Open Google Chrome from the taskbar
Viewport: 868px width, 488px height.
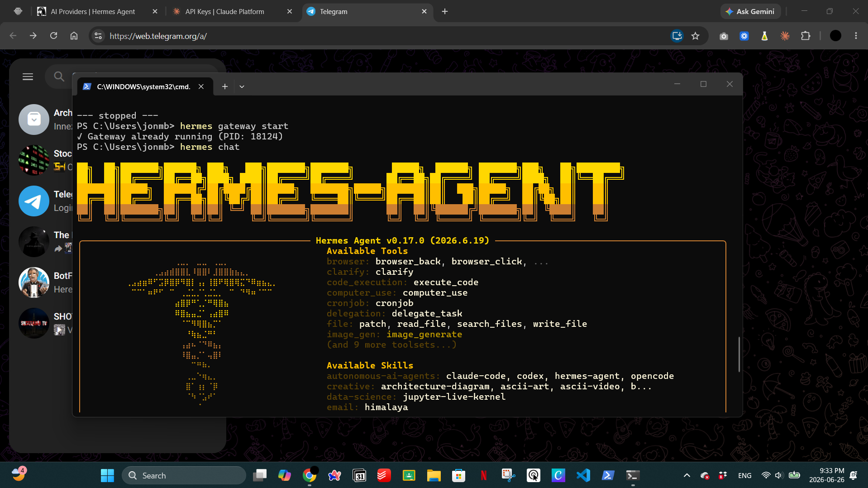310,475
